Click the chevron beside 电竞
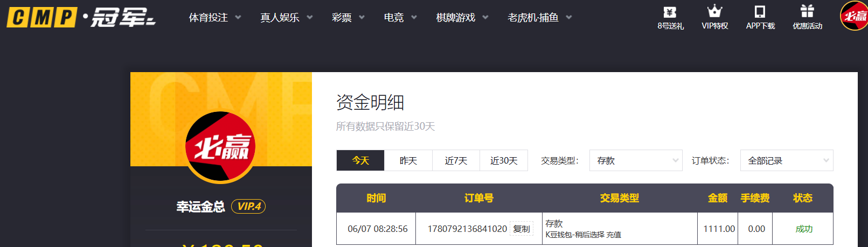Screen dimensions: 868x247 coord(414,17)
